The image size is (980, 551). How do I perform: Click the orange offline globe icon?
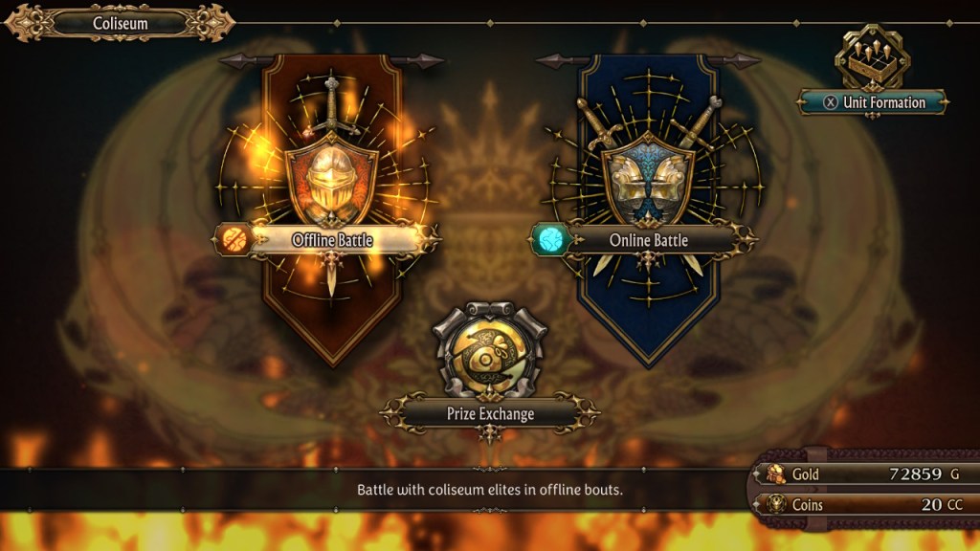(x=234, y=240)
